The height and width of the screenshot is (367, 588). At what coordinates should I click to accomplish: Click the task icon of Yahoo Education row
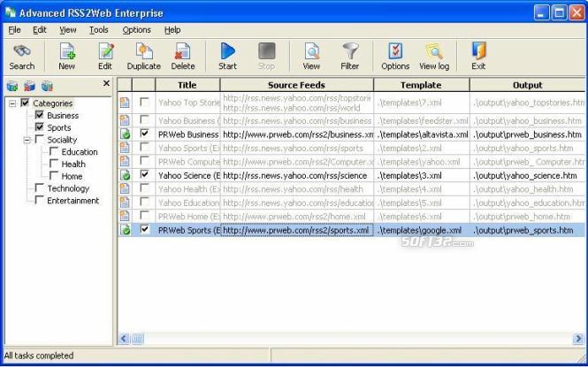pos(125,203)
